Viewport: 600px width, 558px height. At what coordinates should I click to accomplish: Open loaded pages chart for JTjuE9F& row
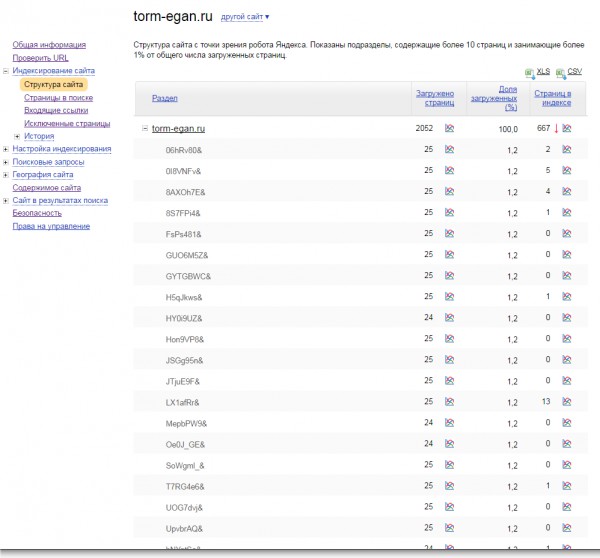pyautogui.click(x=449, y=381)
